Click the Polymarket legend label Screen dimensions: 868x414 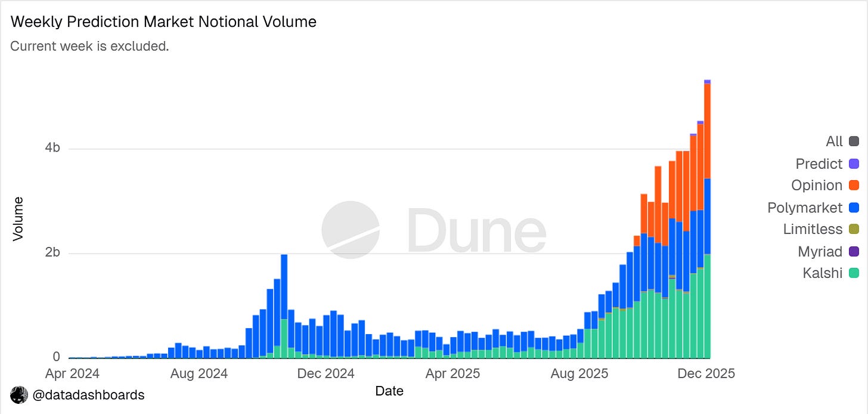(805, 208)
